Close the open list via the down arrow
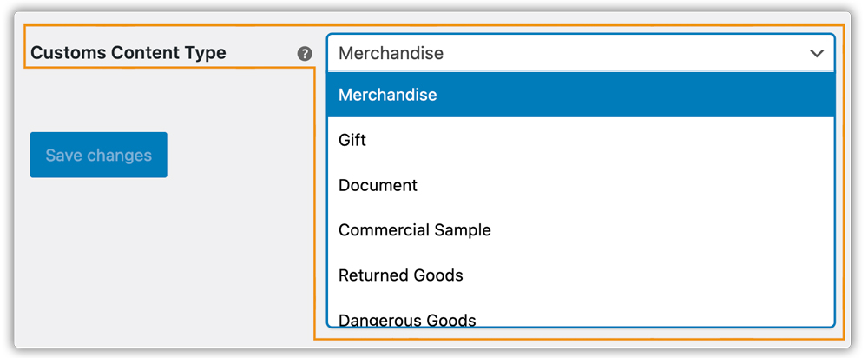 click(x=816, y=53)
